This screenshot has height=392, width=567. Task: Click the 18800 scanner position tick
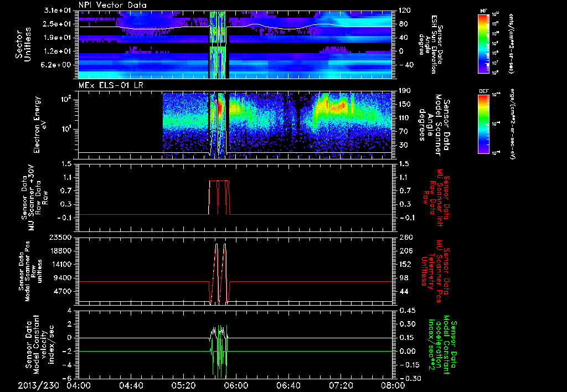[x=60, y=251]
